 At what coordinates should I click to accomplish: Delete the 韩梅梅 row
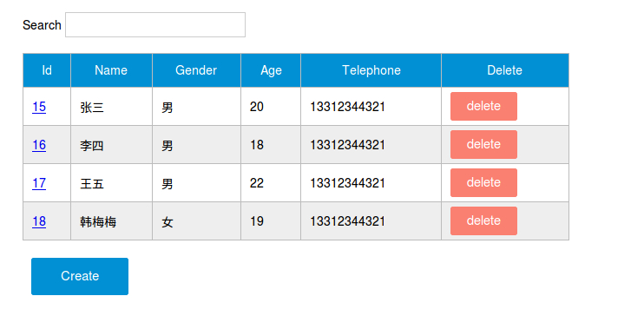coord(483,221)
